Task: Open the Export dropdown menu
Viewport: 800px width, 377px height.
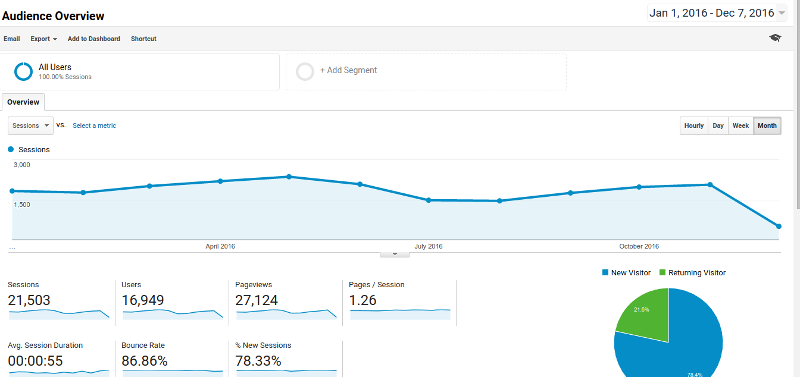Action: 43,39
